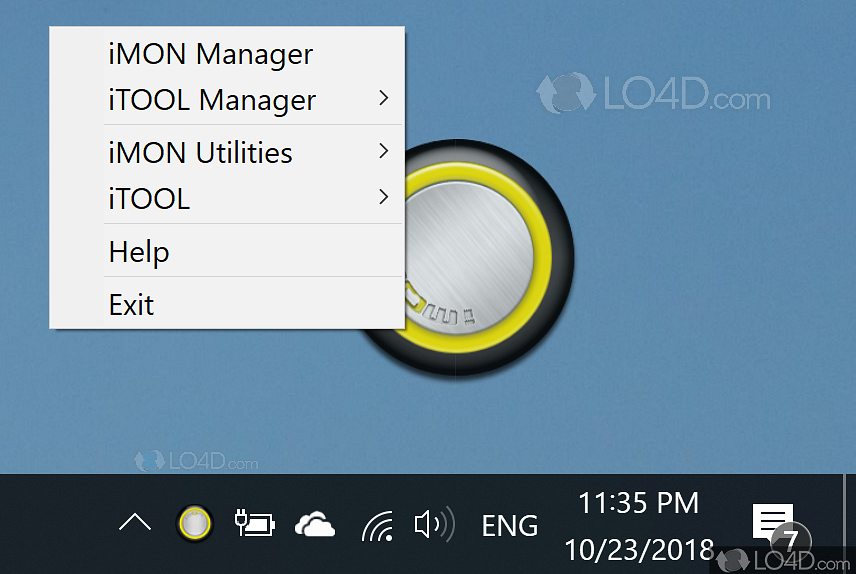Viewport: 856px width, 574px height.
Task: Open the speaker volume icon
Action: tap(434, 524)
